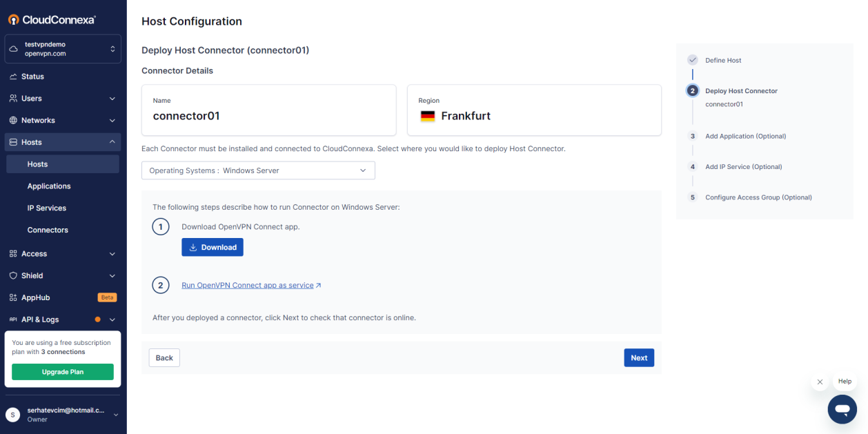Collapse the Hosts section chevron

[112, 142]
